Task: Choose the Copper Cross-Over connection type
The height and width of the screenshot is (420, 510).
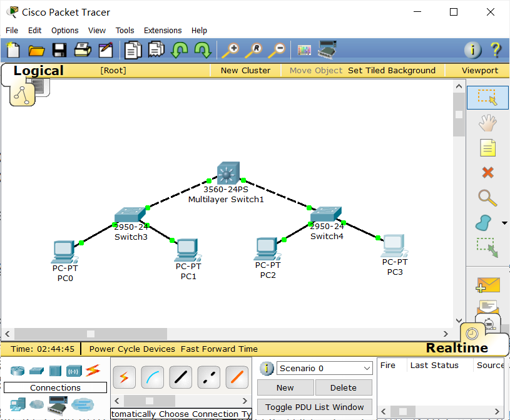Action: coord(208,377)
